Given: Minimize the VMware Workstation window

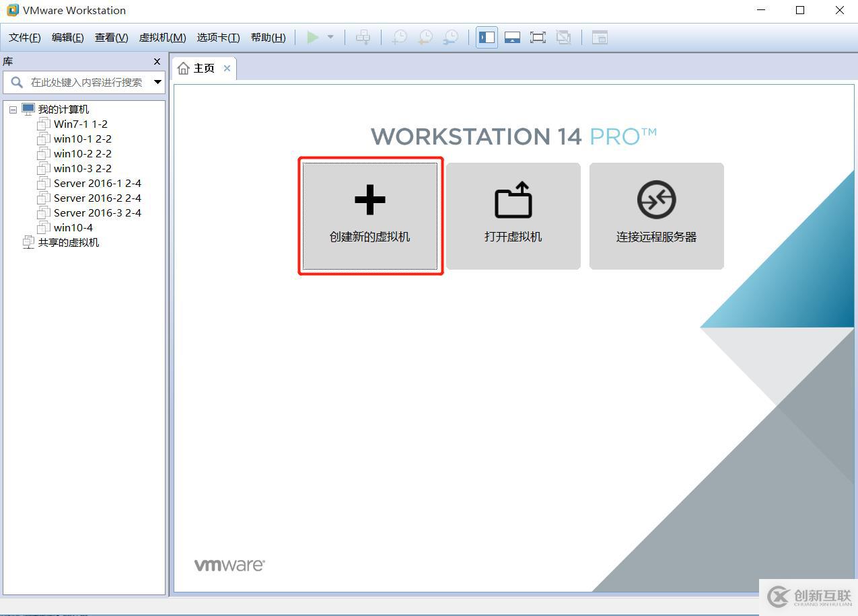Looking at the screenshot, I should pos(761,10).
